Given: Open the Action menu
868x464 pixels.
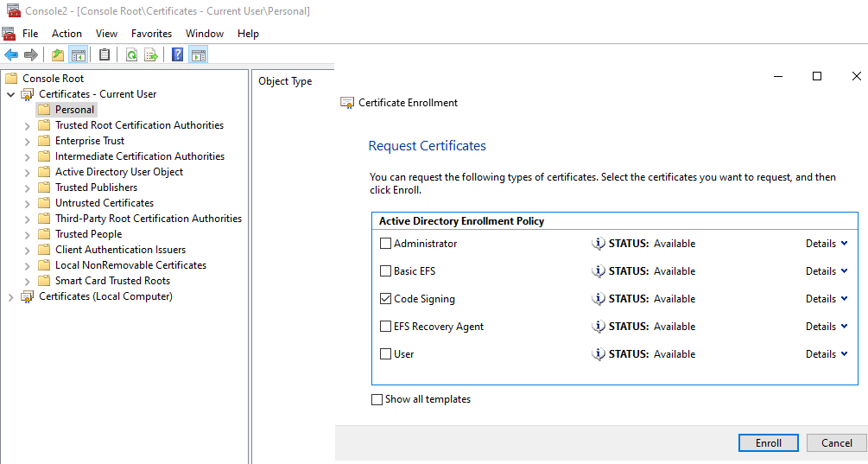Looking at the screenshot, I should click(67, 34).
